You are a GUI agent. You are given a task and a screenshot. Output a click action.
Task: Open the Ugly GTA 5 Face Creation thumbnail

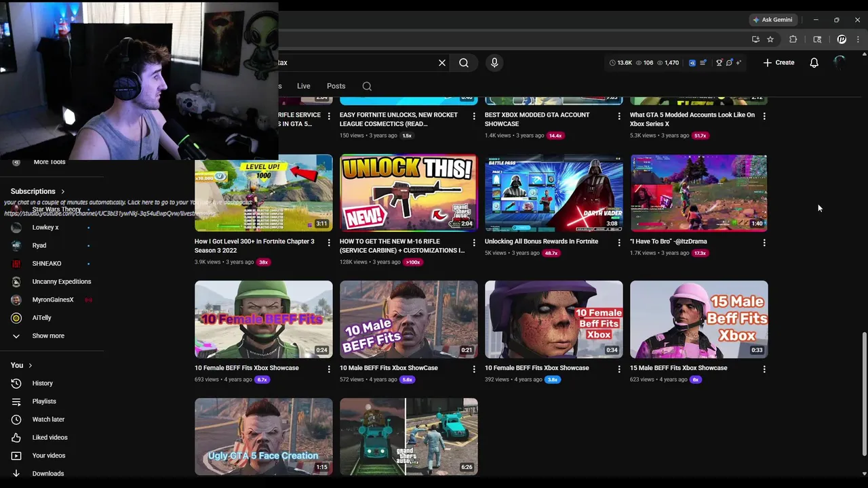coord(264,436)
